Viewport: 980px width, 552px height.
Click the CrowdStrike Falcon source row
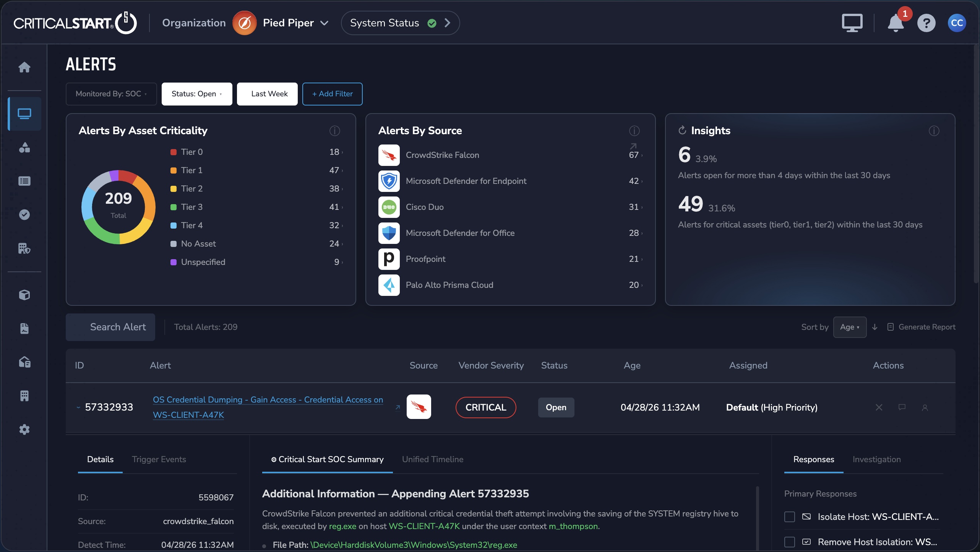pyautogui.click(x=510, y=155)
